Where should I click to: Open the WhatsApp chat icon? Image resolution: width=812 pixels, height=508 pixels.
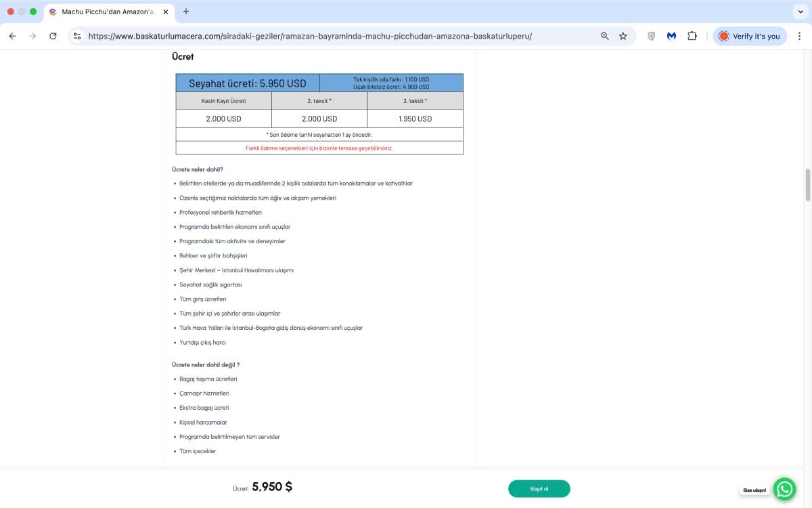pyautogui.click(x=784, y=488)
